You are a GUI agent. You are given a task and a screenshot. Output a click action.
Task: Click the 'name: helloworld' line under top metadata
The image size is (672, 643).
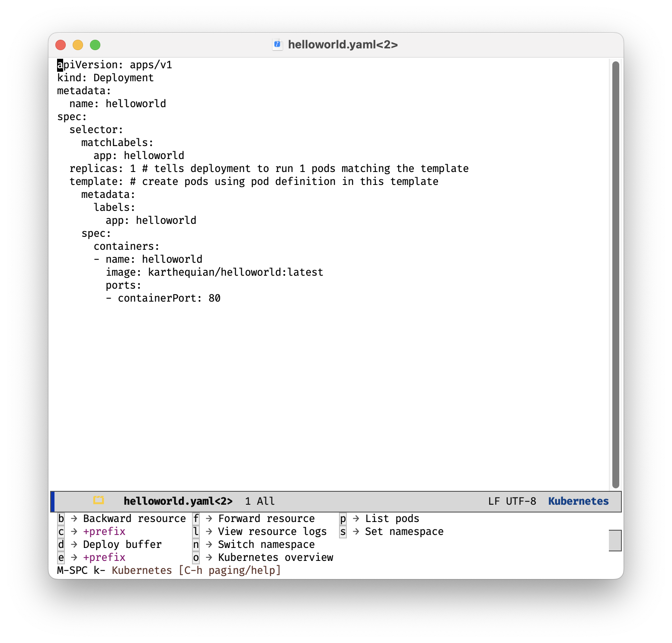point(118,104)
